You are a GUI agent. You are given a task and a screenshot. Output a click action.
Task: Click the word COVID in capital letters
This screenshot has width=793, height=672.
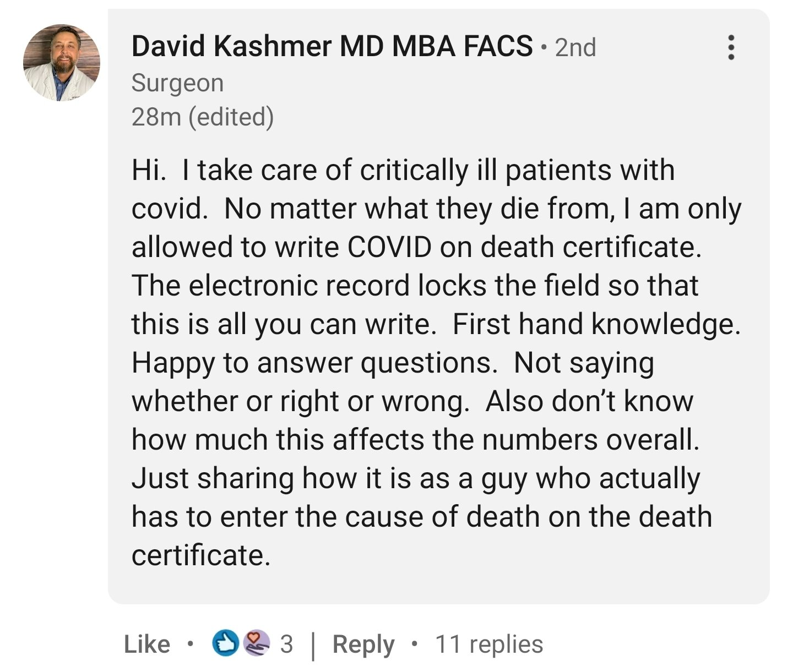(x=389, y=247)
